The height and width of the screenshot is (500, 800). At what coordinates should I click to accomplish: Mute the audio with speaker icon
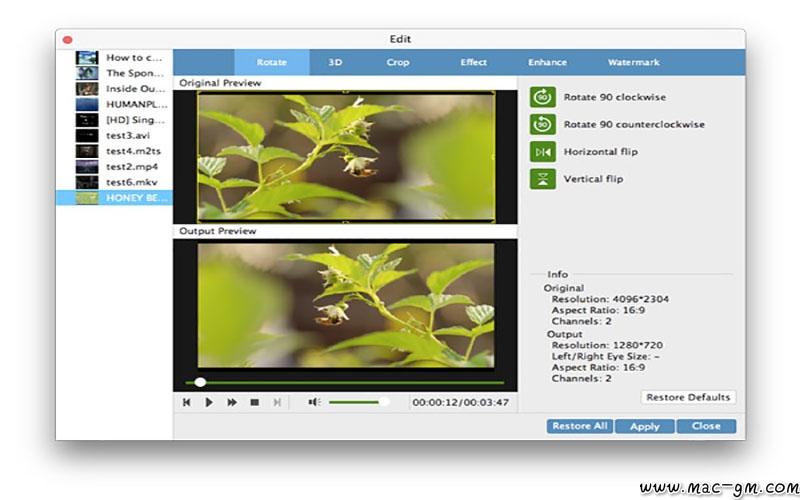[314, 402]
